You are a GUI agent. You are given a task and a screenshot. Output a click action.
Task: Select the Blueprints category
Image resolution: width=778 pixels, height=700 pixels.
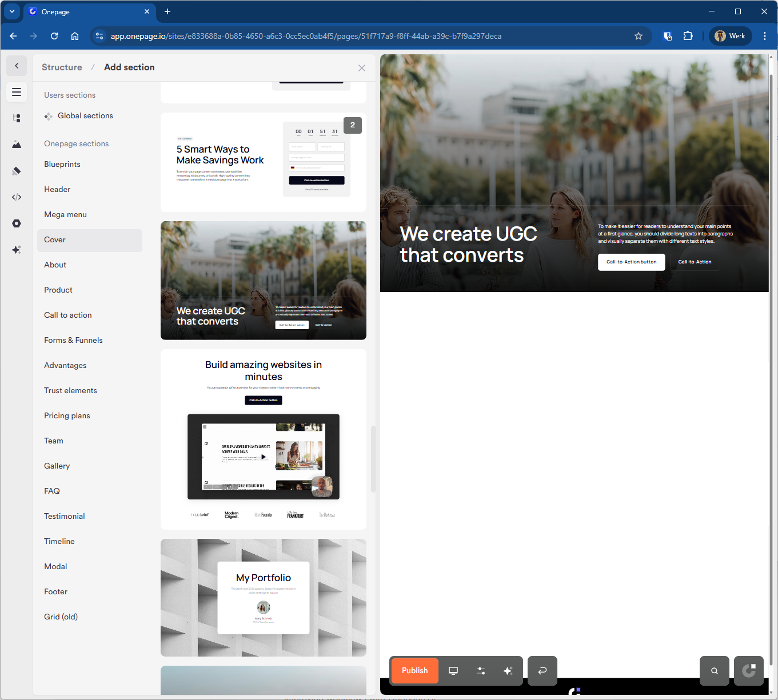click(90, 165)
